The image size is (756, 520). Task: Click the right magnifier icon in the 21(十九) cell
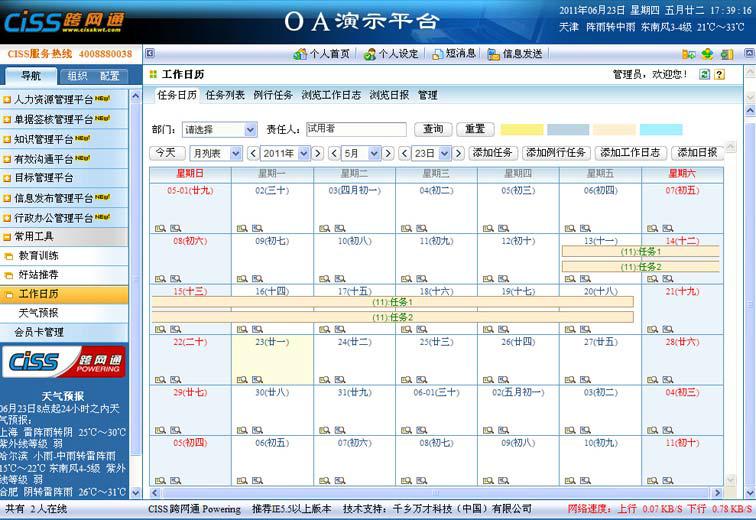coord(667,329)
